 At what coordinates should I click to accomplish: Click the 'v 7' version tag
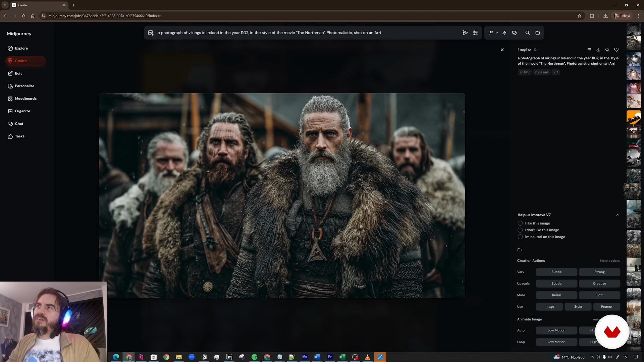[556, 72]
